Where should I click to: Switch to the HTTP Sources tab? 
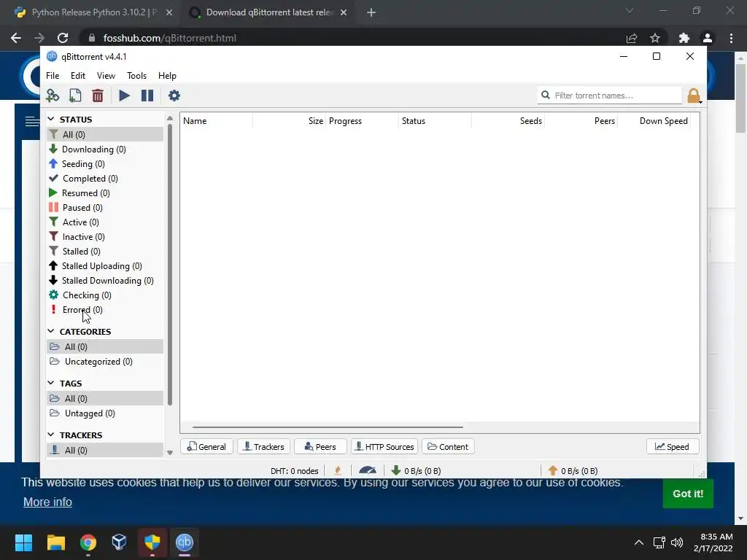coord(384,447)
